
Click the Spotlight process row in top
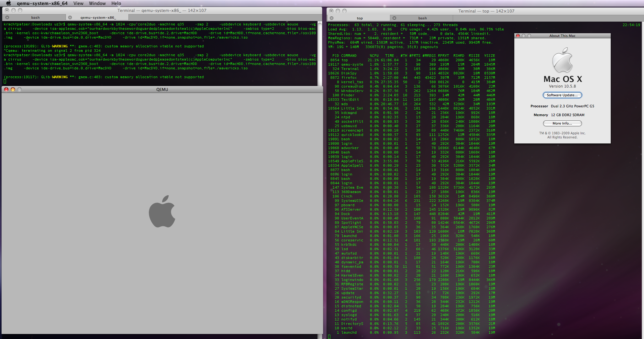(411, 223)
